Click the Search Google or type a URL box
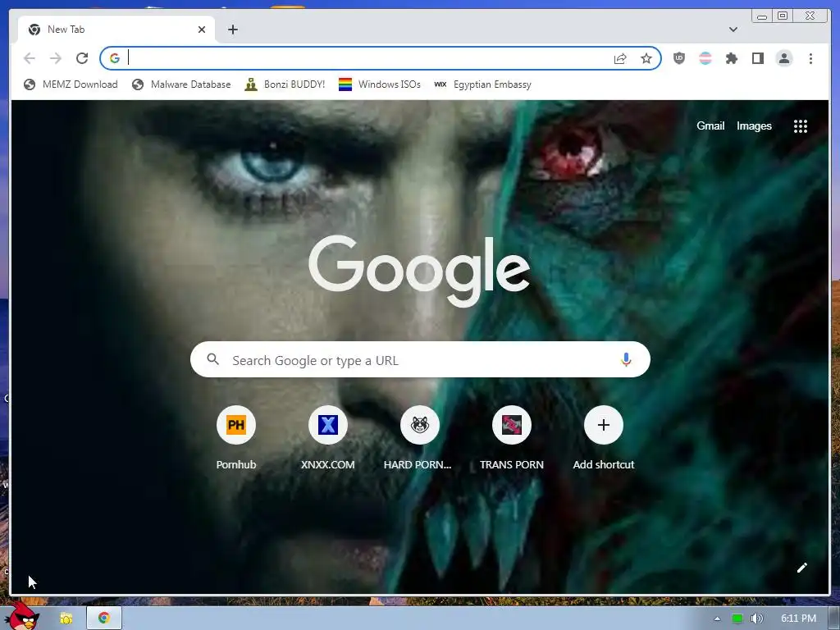 (420, 360)
